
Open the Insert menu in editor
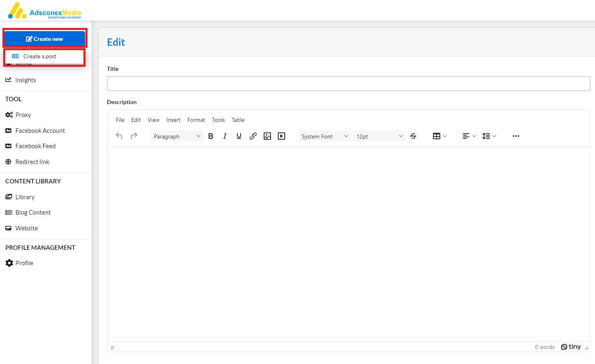click(173, 120)
